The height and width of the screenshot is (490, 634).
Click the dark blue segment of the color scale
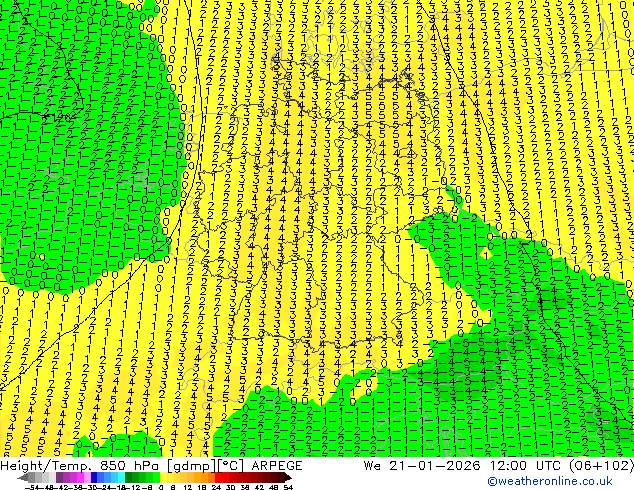pyautogui.click(x=94, y=477)
